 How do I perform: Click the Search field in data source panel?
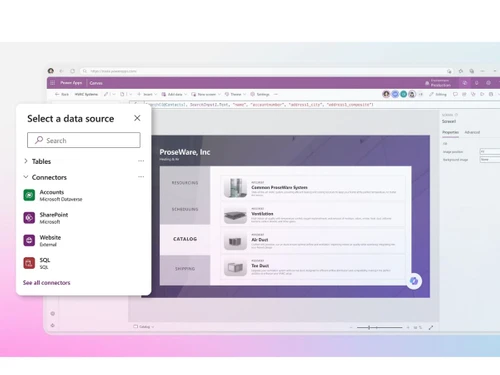(84, 140)
